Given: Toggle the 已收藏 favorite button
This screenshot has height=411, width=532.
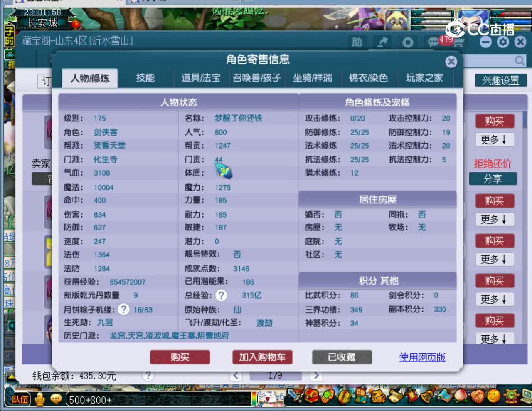Looking at the screenshot, I should click(x=342, y=357).
